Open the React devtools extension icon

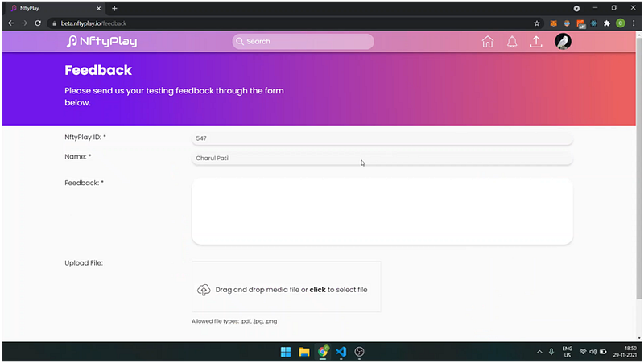[x=593, y=23]
